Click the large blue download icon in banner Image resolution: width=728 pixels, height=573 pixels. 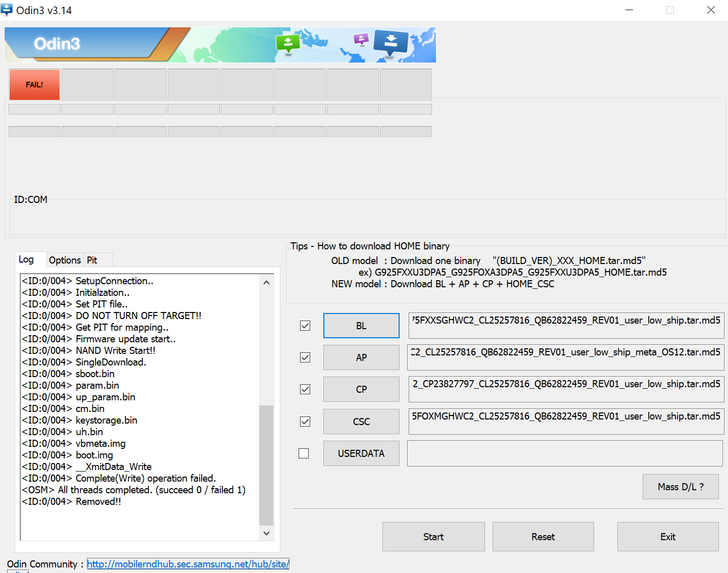coord(391,42)
